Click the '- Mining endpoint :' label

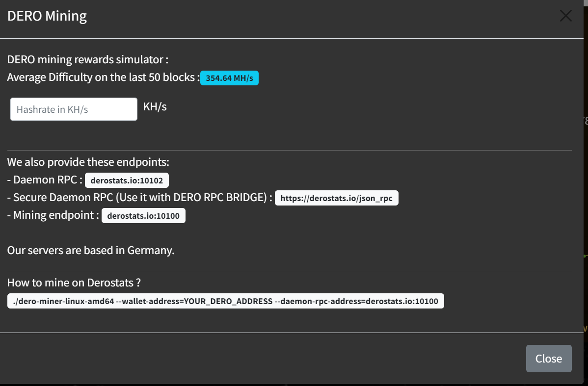point(53,215)
